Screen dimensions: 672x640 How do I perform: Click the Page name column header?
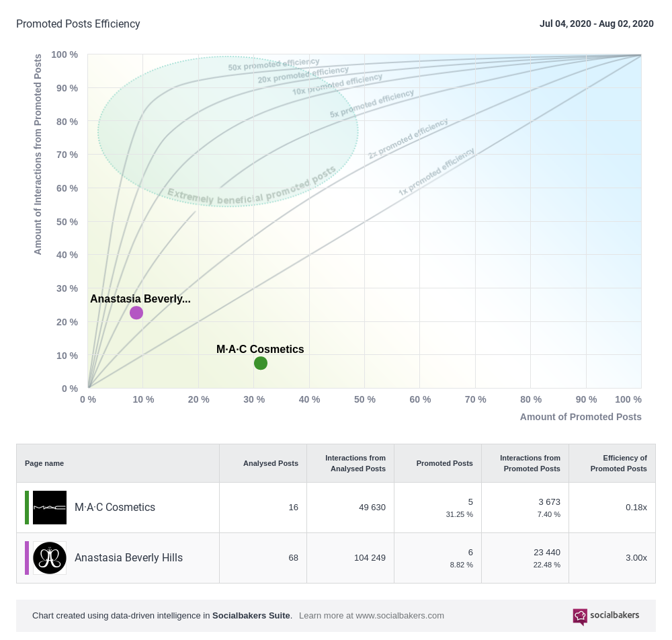(x=44, y=463)
